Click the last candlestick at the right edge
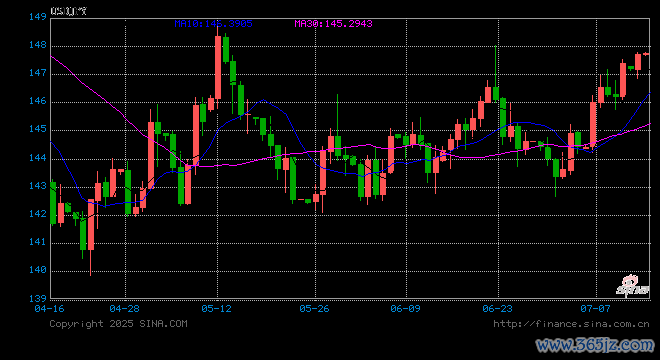660x360 pixels. pyautogui.click(x=646, y=54)
